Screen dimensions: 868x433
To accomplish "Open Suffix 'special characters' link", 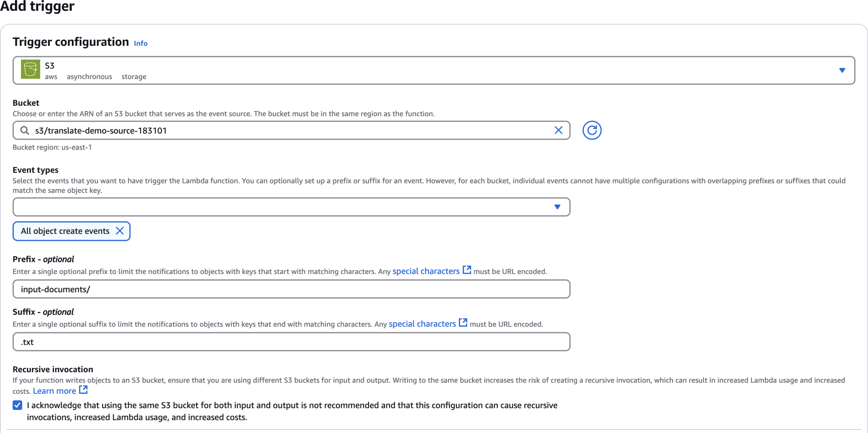I will pyautogui.click(x=422, y=324).
